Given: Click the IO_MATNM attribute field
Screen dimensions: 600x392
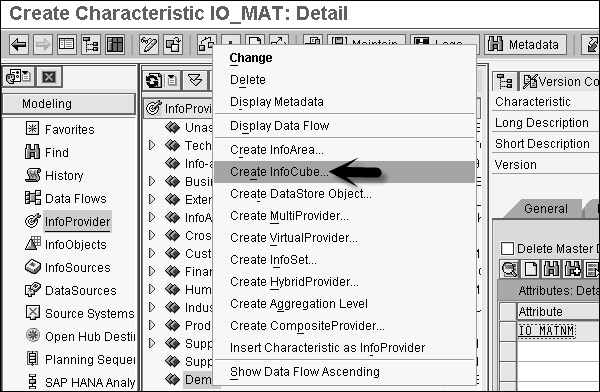Looking at the screenshot, I should (546, 331).
